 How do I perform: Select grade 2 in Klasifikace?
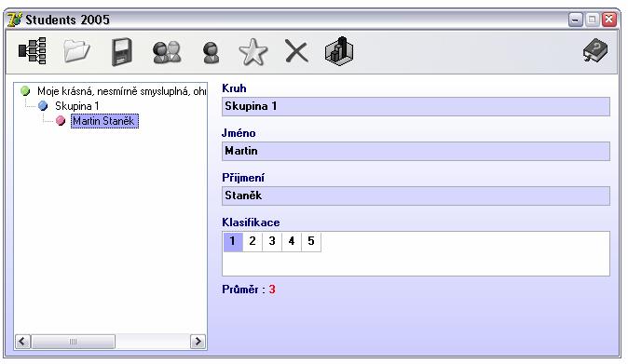253,241
